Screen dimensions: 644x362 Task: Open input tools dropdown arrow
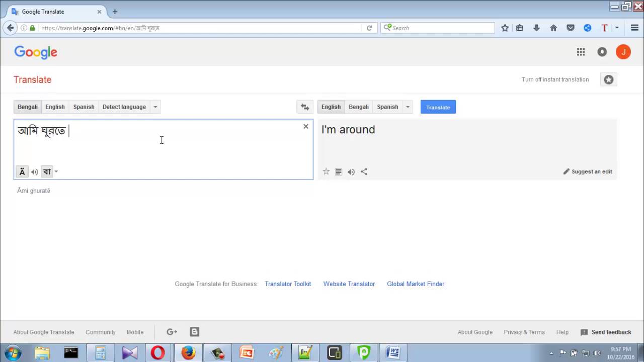point(56,172)
